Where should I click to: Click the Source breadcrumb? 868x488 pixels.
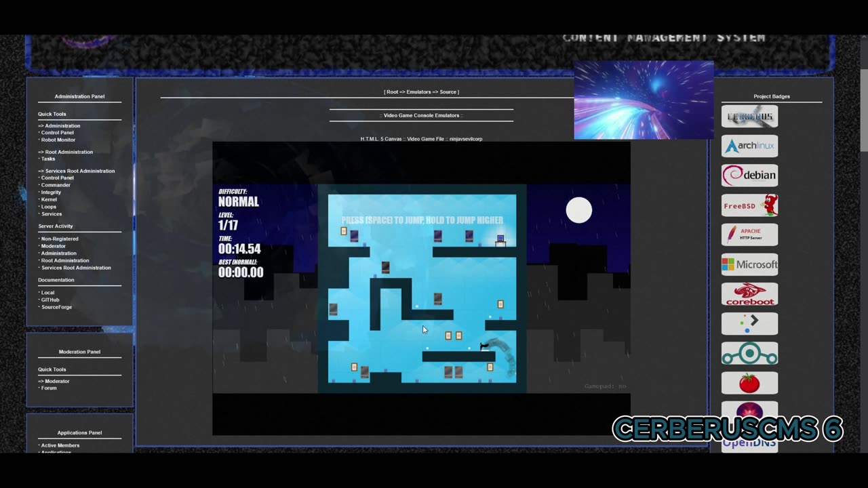448,91
